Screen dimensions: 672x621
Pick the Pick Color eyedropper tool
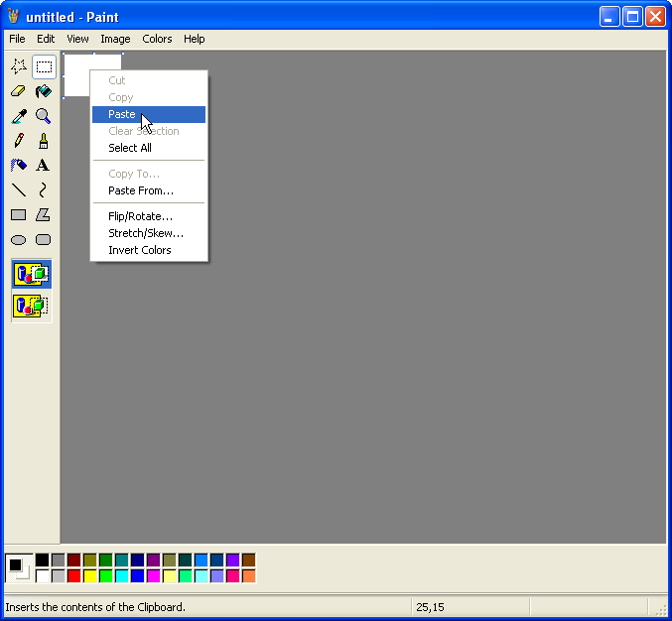pos(18,116)
